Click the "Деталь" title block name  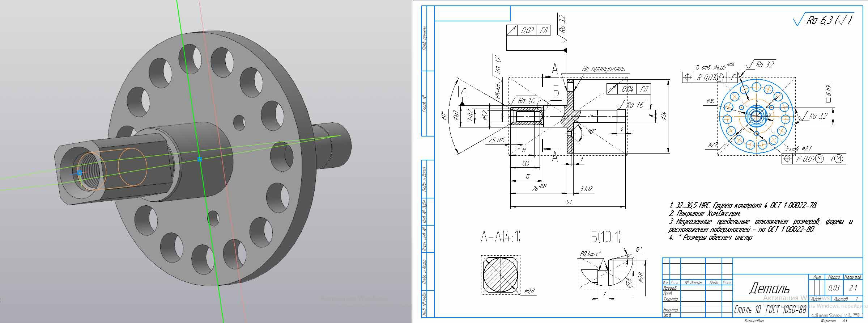[x=769, y=289]
